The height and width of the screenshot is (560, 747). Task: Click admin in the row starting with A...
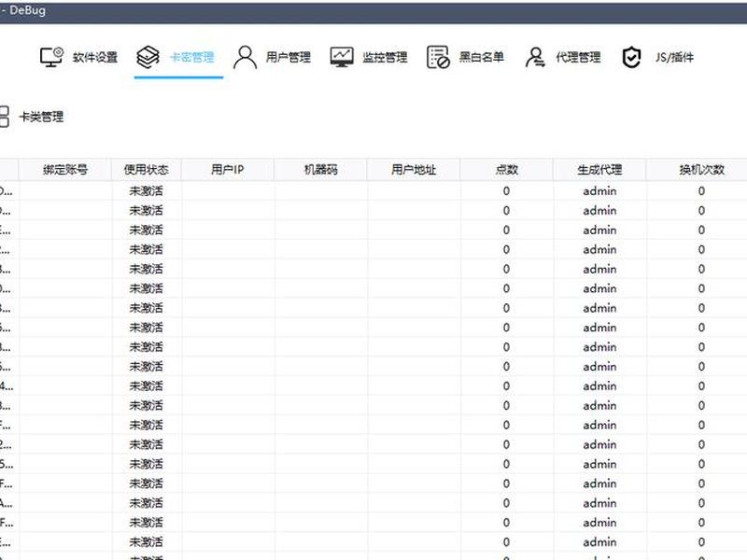click(599, 503)
